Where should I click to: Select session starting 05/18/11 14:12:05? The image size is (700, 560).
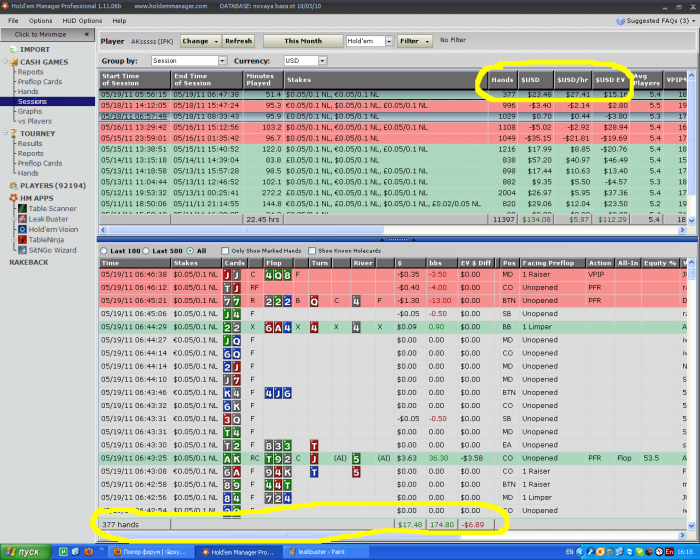393,106
